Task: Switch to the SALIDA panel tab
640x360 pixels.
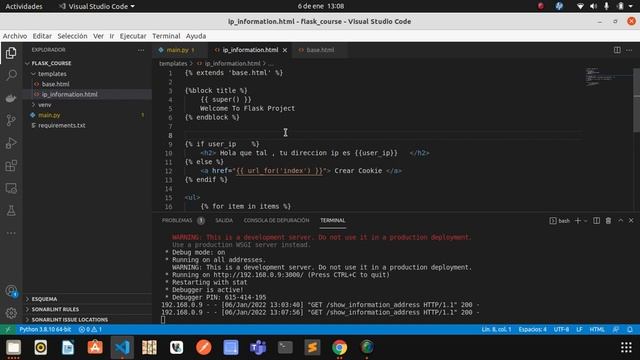Action: click(224, 220)
